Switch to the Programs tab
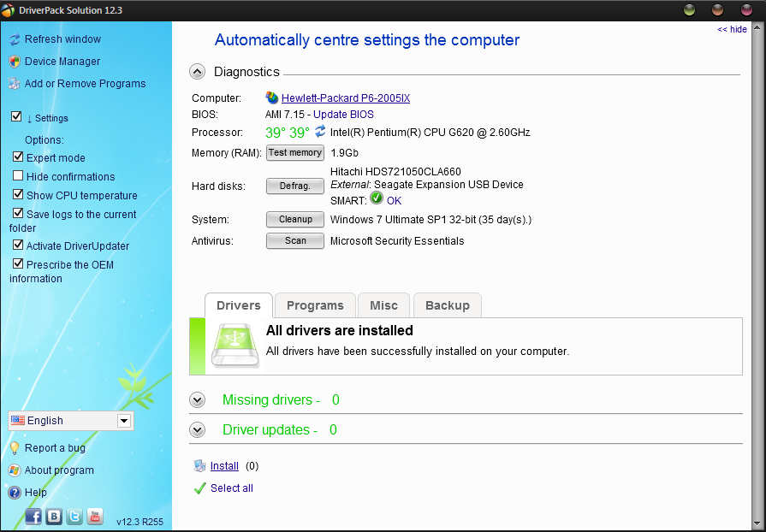 point(315,305)
